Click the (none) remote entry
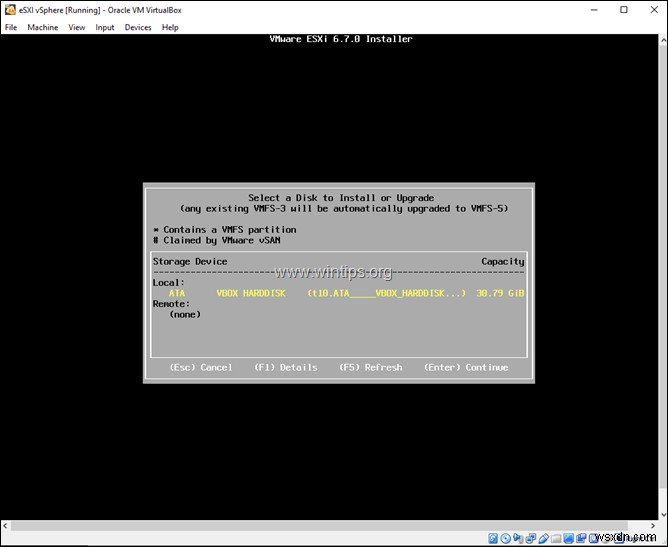The height and width of the screenshot is (547, 668). 185,314
